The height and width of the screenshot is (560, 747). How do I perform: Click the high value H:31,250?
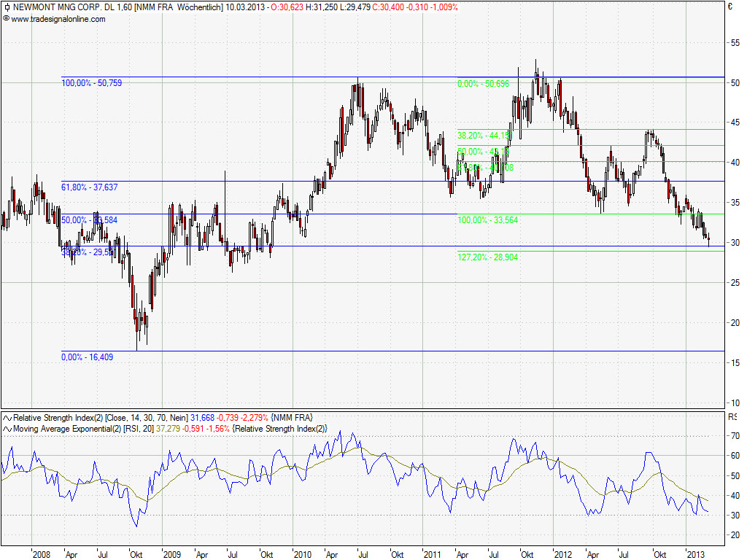322,7
